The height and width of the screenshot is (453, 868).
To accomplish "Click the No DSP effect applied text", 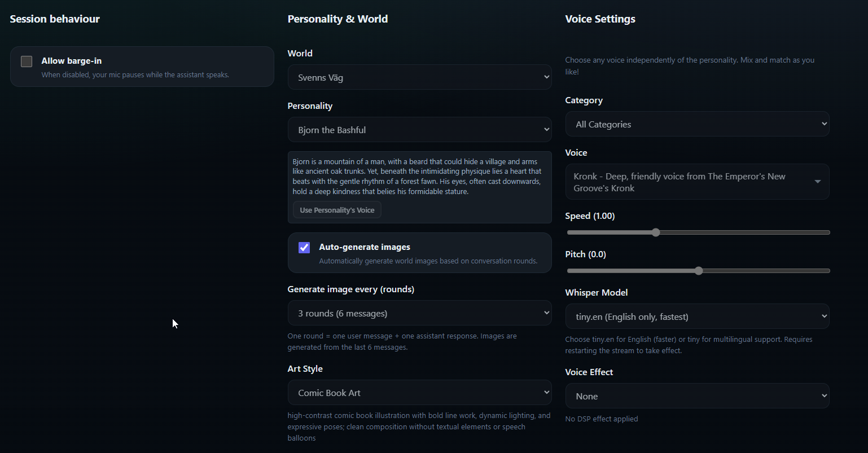I will click(x=602, y=419).
